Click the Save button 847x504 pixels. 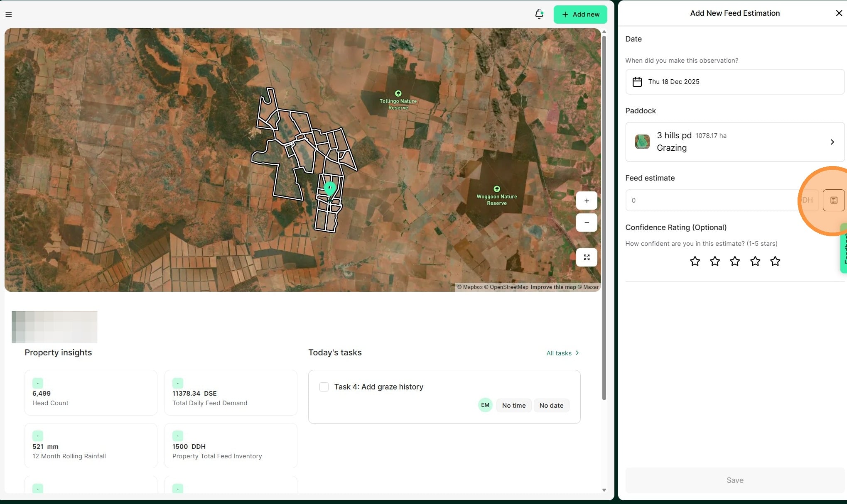pos(734,480)
